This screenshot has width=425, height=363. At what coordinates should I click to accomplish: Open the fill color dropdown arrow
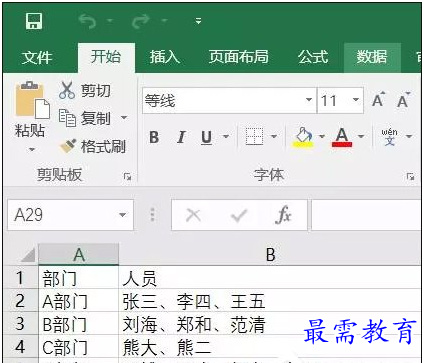(322, 136)
